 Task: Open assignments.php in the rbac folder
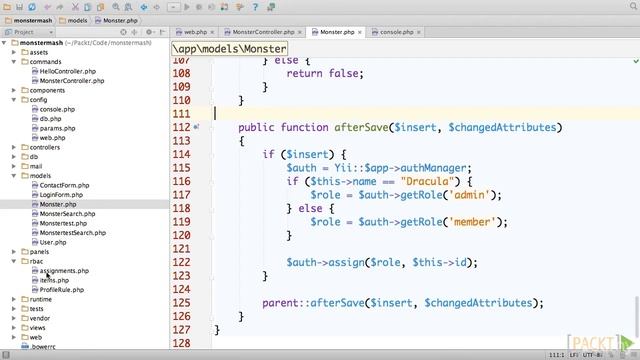pos(64,271)
